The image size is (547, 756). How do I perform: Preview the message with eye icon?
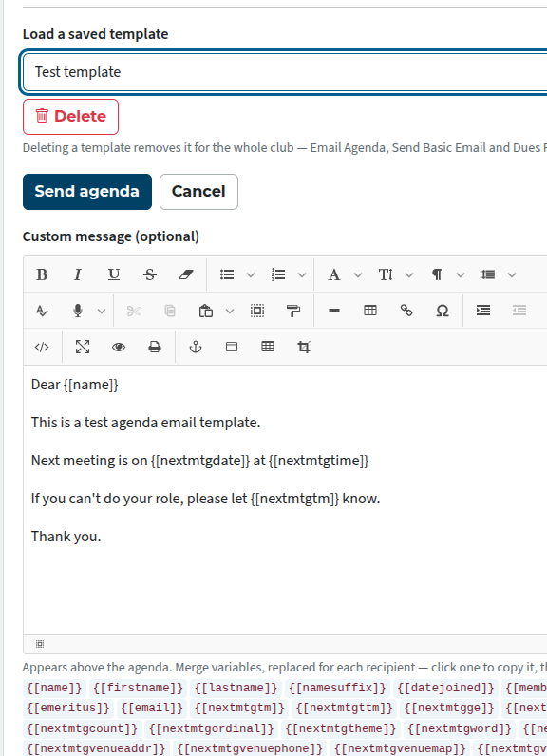click(x=119, y=348)
